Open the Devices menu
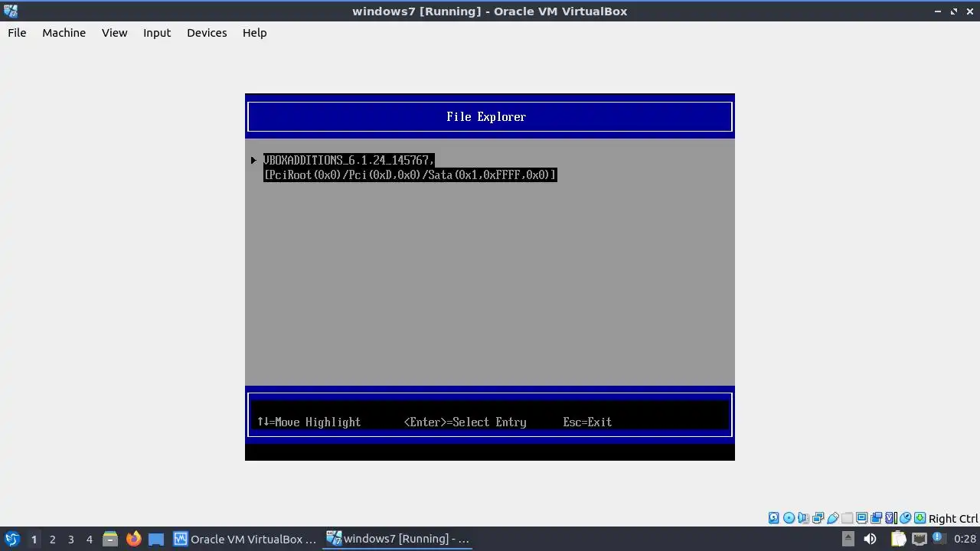This screenshot has width=980, height=551. pyautogui.click(x=207, y=33)
